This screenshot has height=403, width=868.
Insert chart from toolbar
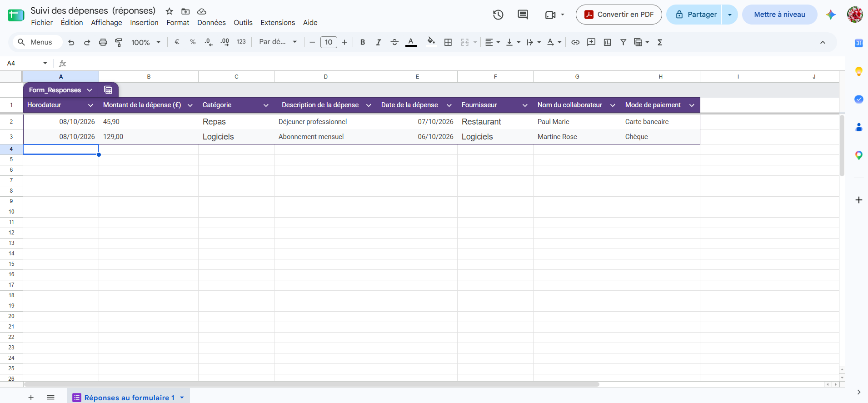[x=607, y=42]
